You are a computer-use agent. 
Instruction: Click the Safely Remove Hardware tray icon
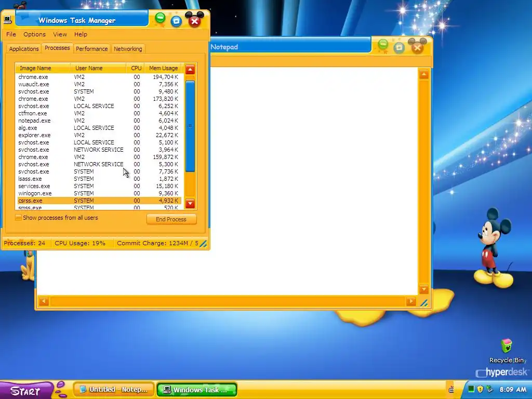point(489,389)
